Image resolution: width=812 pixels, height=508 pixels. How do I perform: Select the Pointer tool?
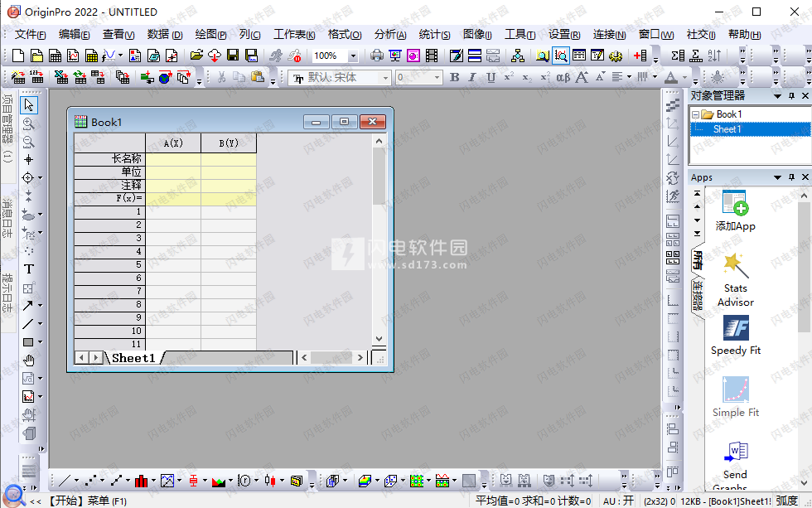(x=28, y=104)
